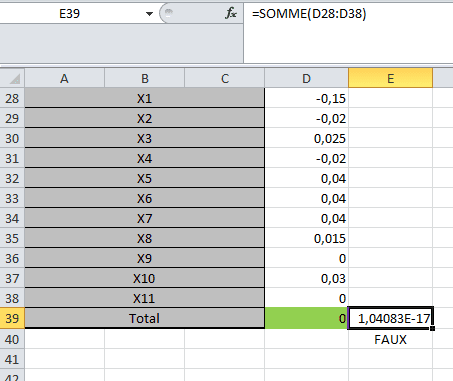Click the X10 label cell
Viewport: 453px width, 381px height.
[145, 278]
